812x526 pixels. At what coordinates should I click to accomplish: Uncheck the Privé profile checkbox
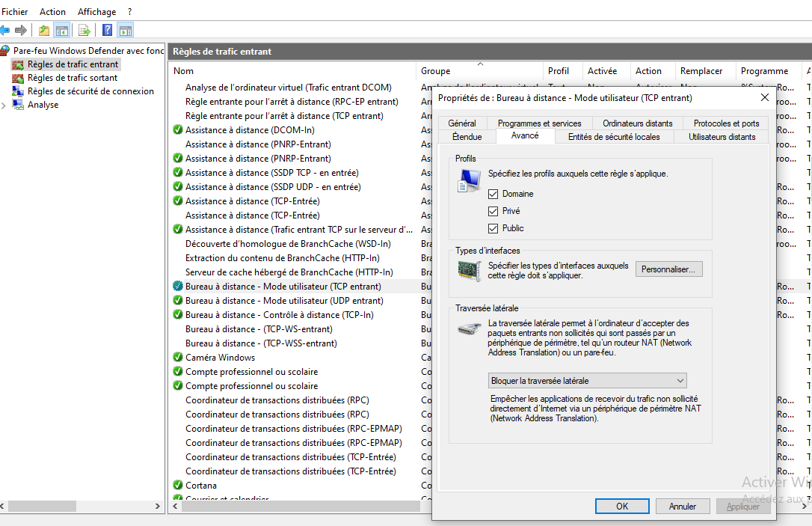493,211
